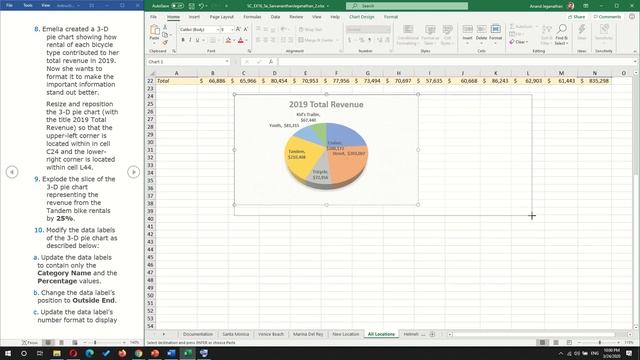Open Excel from the taskbar
The image size is (640, 360).
(x=187, y=353)
